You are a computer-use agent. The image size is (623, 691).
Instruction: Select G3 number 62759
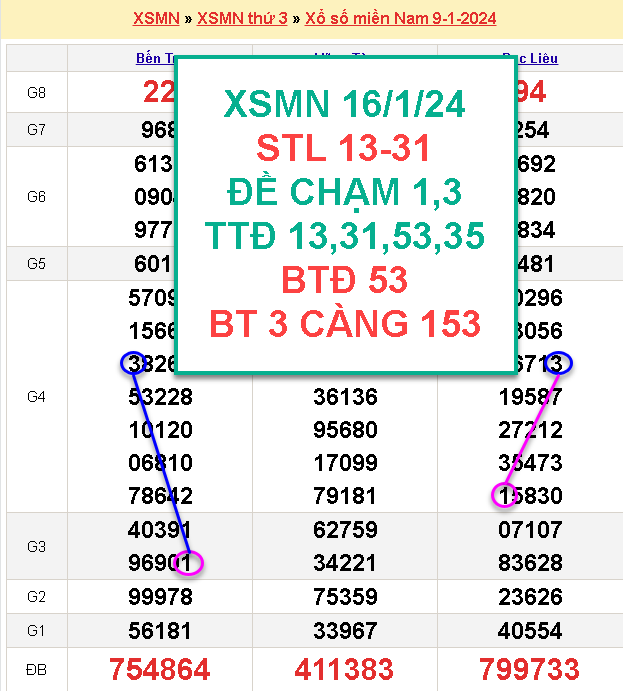345,530
